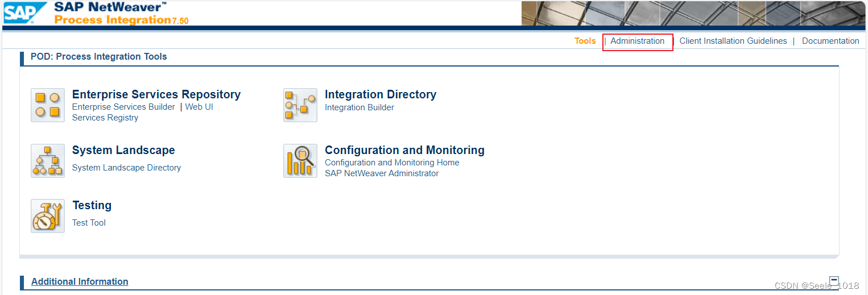Collapse the Additional Information section
Screen dimensions: 868x295
[x=834, y=280]
